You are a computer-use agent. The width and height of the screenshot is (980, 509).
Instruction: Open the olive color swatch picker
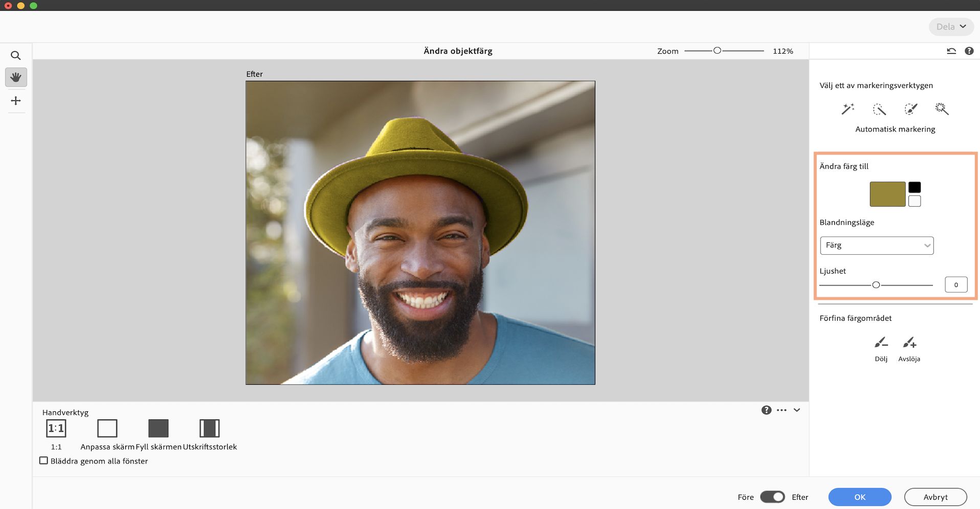coord(887,194)
